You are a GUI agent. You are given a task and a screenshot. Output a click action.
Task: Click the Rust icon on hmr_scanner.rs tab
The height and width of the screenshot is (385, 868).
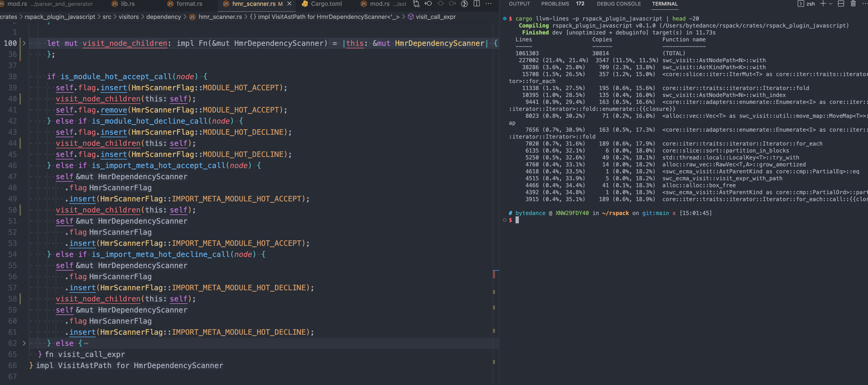[x=226, y=4]
